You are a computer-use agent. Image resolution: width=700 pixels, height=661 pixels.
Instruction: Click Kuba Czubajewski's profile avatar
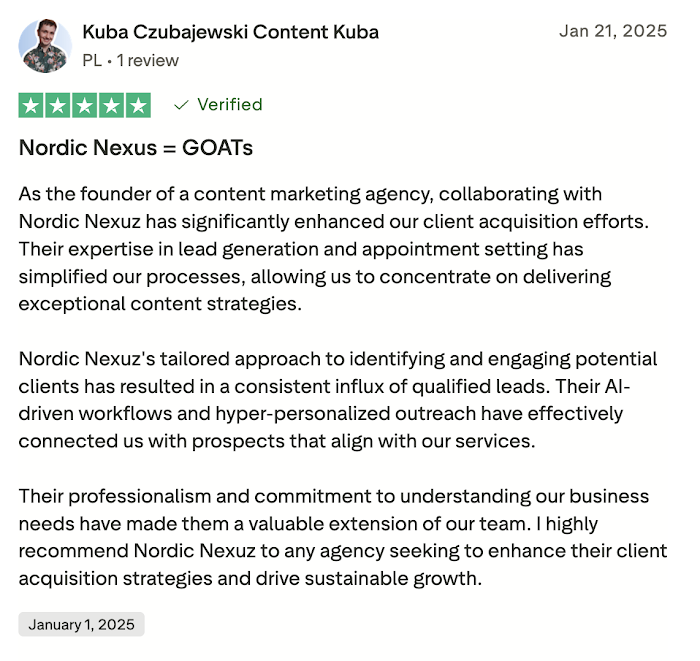[x=45, y=46]
